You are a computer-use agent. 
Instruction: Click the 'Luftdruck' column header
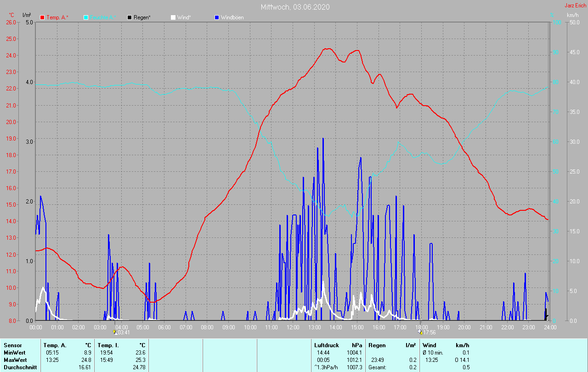[x=327, y=345]
